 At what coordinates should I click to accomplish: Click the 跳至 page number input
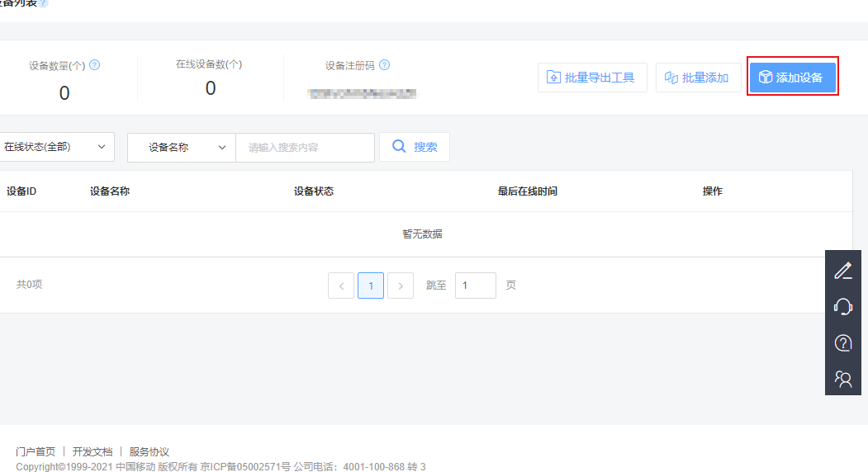476,286
